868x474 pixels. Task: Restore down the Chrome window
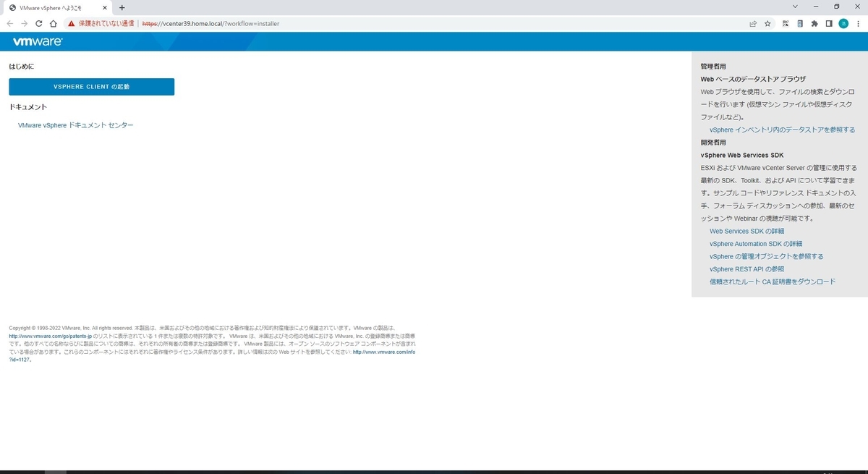coord(837,7)
